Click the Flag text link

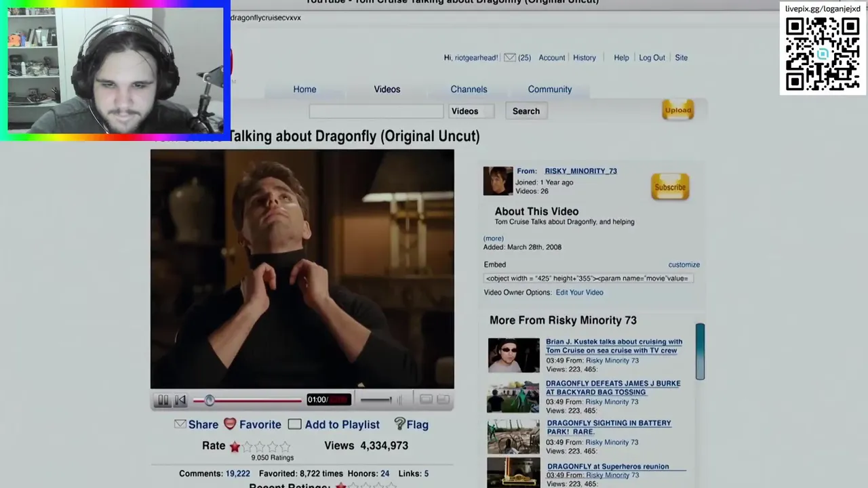[417, 424]
